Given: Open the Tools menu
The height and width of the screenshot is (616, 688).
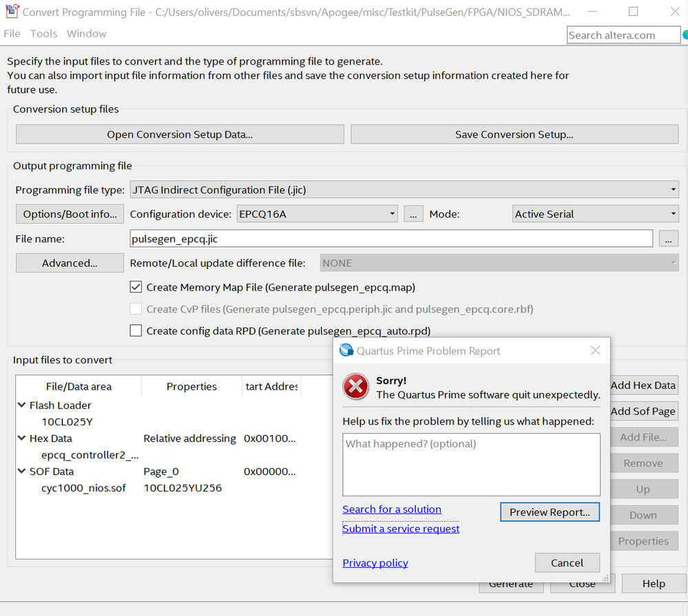Looking at the screenshot, I should [x=43, y=34].
